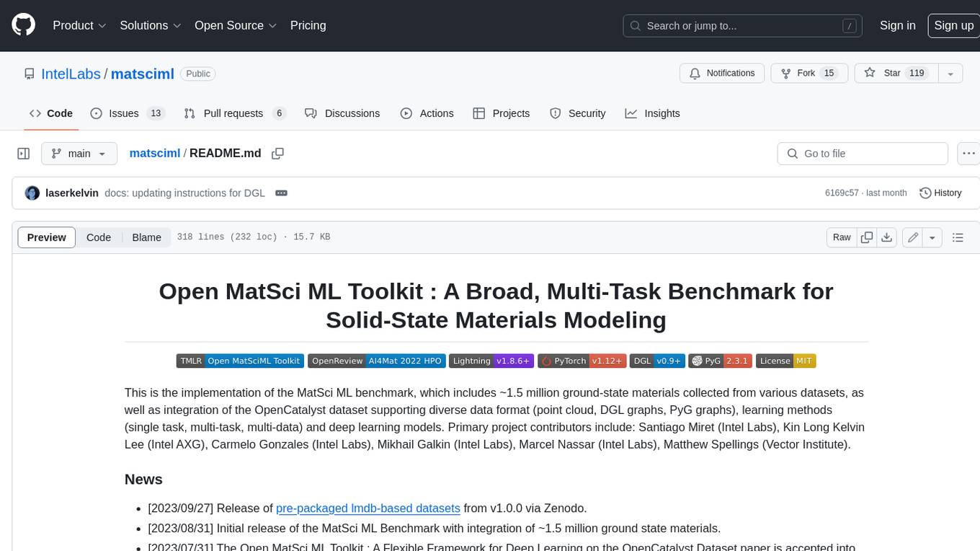Image resolution: width=980 pixels, height=551 pixels.
Task: Open laserkelvin's user profile link
Action: click(72, 193)
